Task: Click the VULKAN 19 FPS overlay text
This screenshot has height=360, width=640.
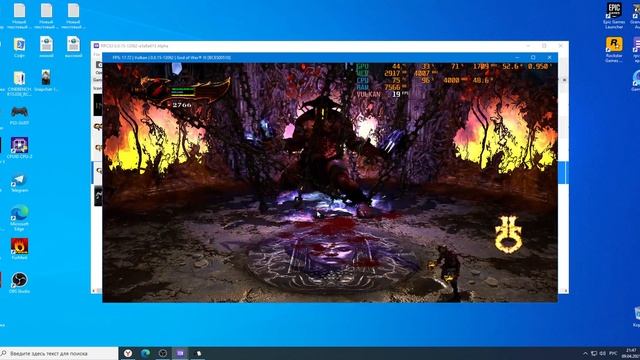Action: 382,94
